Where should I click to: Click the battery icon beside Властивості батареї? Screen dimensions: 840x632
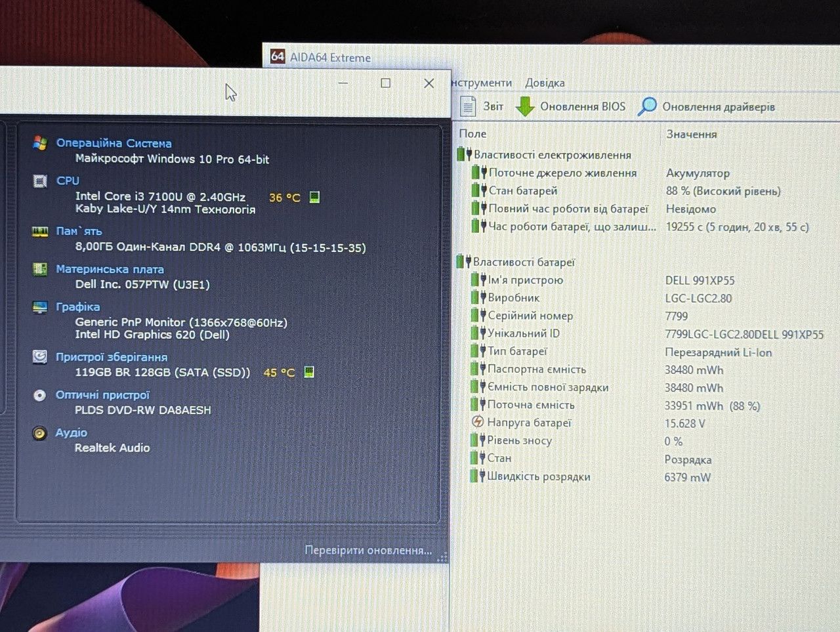click(464, 262)
